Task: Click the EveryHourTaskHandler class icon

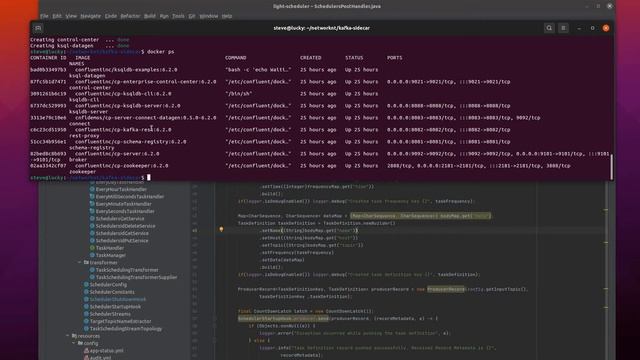Action: tap(92, 189)
